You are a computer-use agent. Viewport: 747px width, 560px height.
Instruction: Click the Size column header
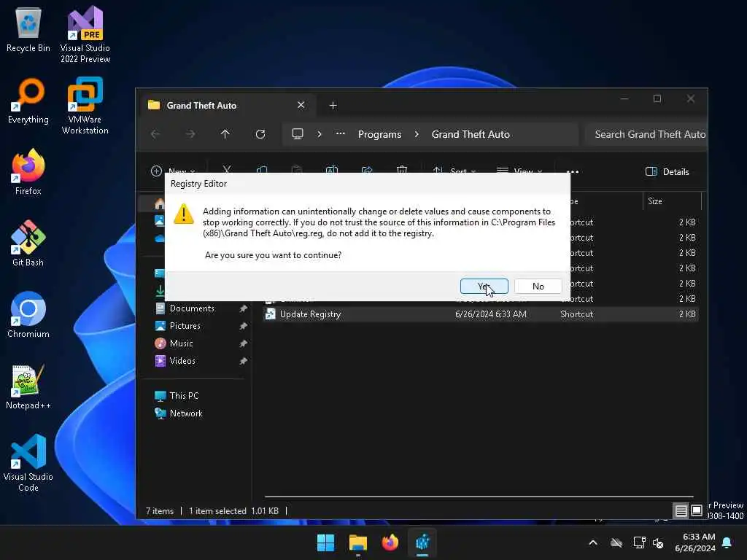coord(672,201)
